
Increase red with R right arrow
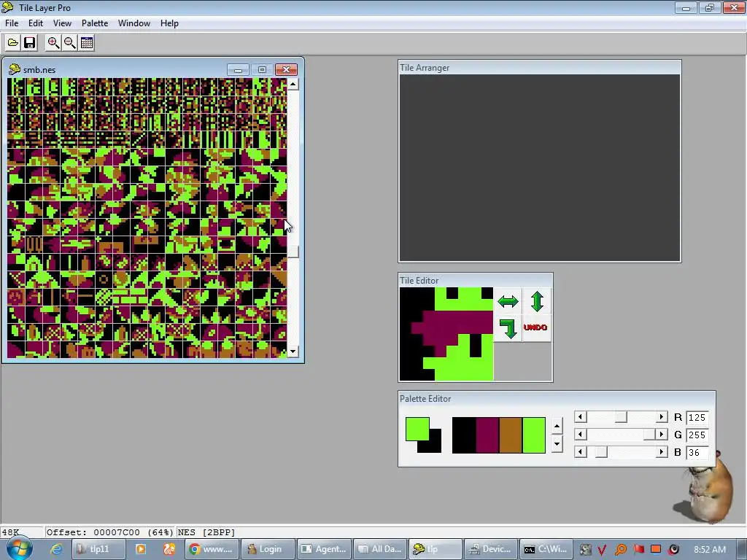pos(661,417)
